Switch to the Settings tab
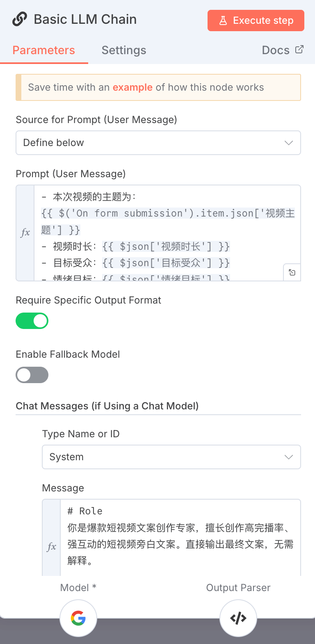 124,50
